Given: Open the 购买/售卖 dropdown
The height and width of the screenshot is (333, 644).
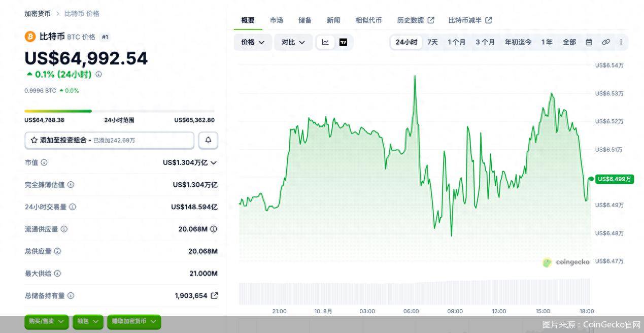Looking at the screenshot, I should click(47, 321).
